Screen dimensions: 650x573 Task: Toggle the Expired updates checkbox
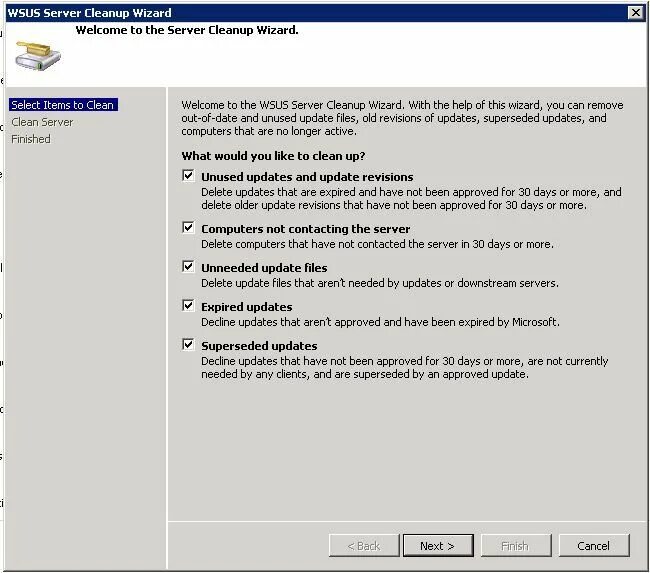(188, 306)
